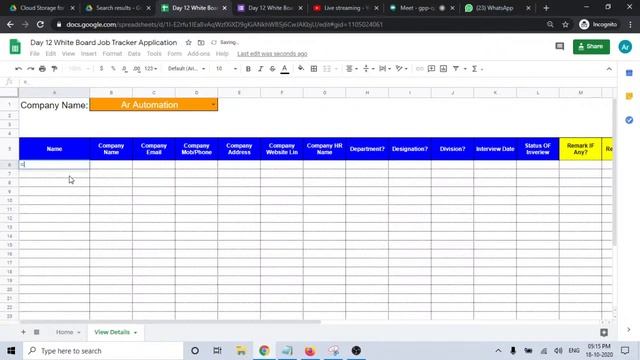
Task: Open the Add-ons menu
Action: click(198, 54)
